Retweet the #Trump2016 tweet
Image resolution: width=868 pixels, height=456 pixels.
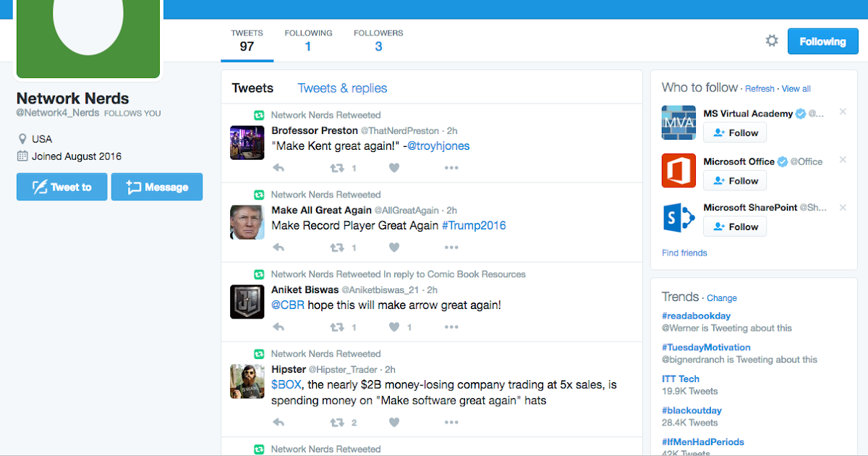(336, 247)
